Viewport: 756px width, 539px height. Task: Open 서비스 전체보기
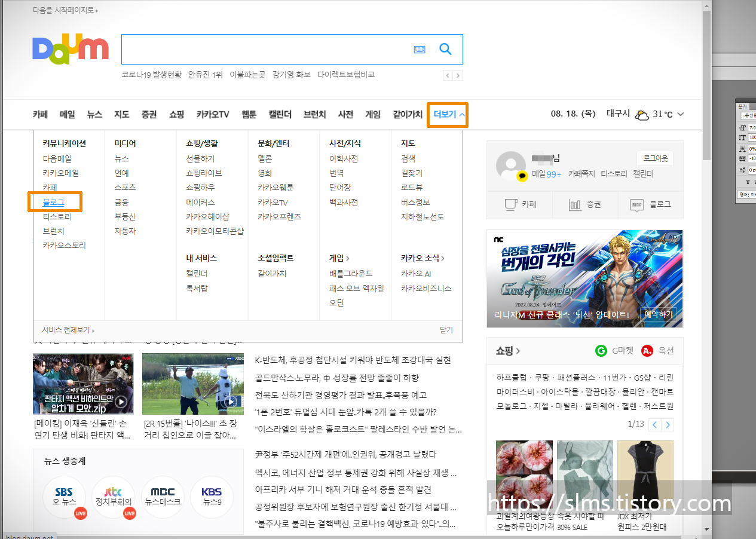[68, 330]
